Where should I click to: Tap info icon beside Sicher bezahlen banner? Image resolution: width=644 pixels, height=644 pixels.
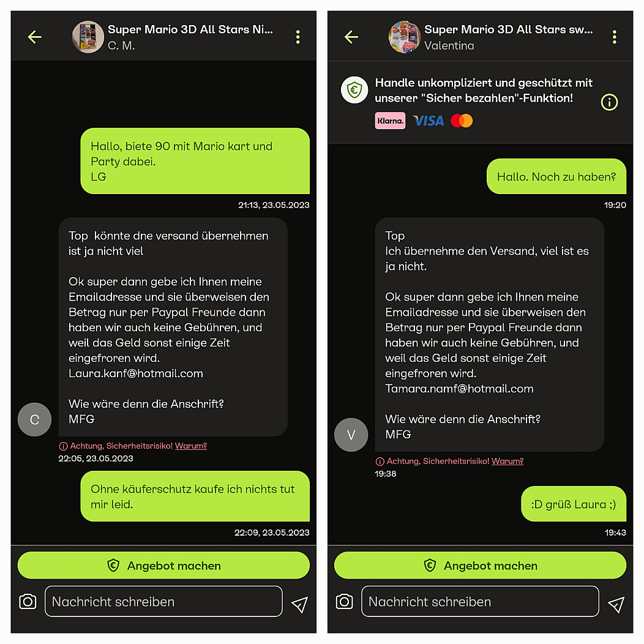coord(609,102)
